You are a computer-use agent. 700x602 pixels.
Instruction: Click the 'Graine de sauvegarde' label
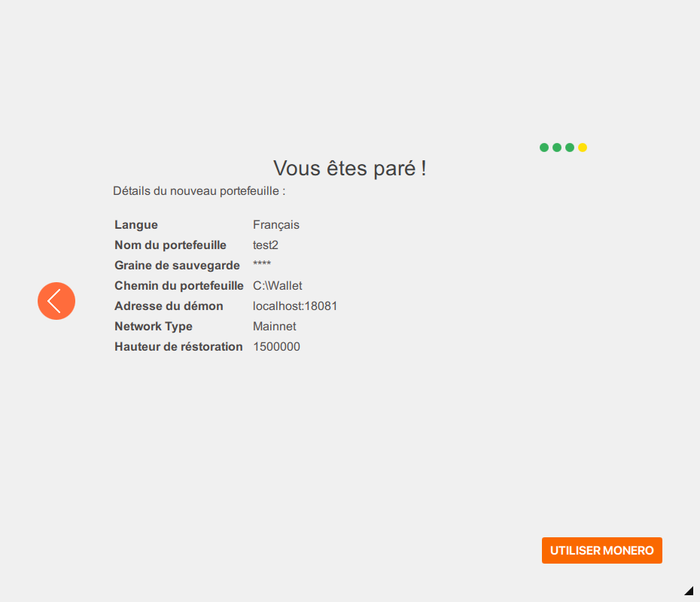pos(177,265)
